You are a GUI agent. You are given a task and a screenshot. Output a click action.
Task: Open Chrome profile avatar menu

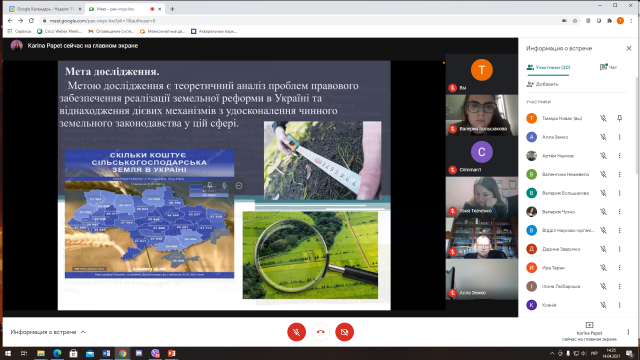[x=620, y=20]
